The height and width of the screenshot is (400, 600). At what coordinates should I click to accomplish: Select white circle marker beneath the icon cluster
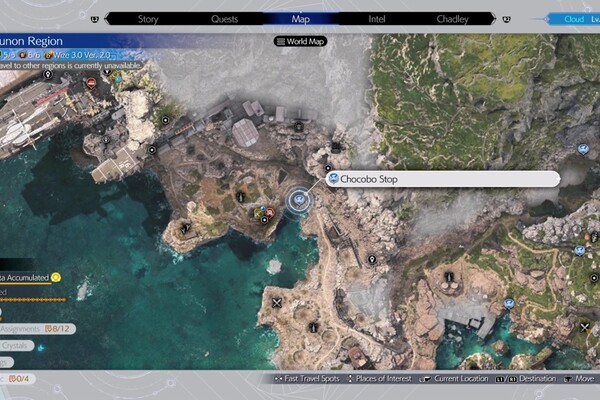tap(264, 220)
